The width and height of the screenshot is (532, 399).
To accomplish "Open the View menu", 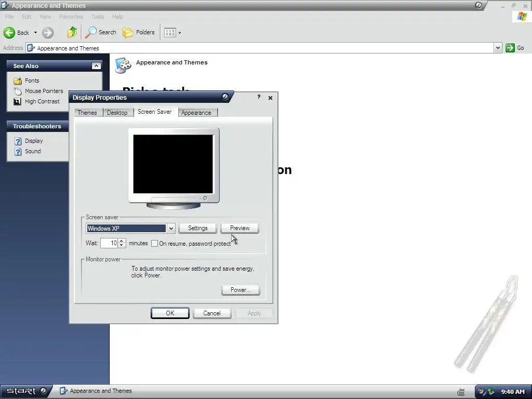I will click(45, 17).
